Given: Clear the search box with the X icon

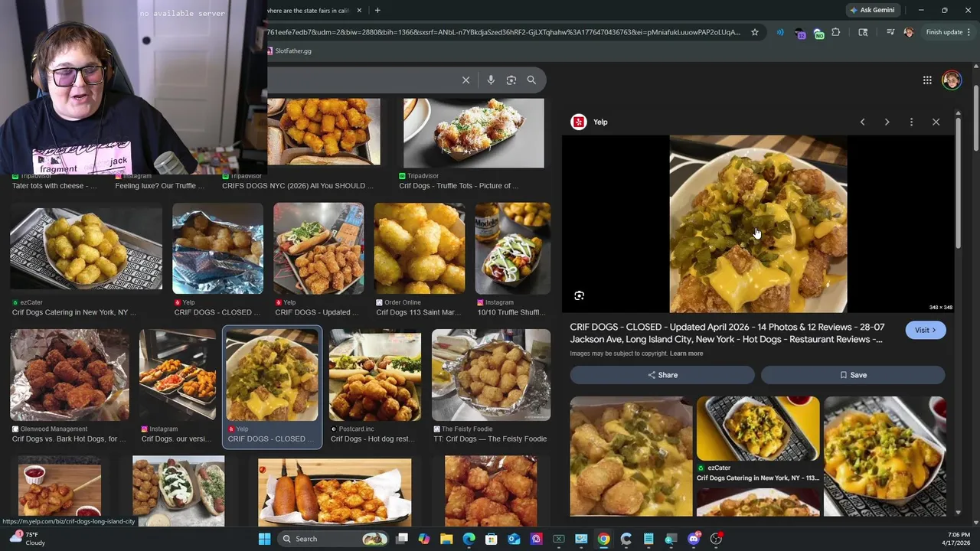Looking at the screenshot, I should coord(465,80).
